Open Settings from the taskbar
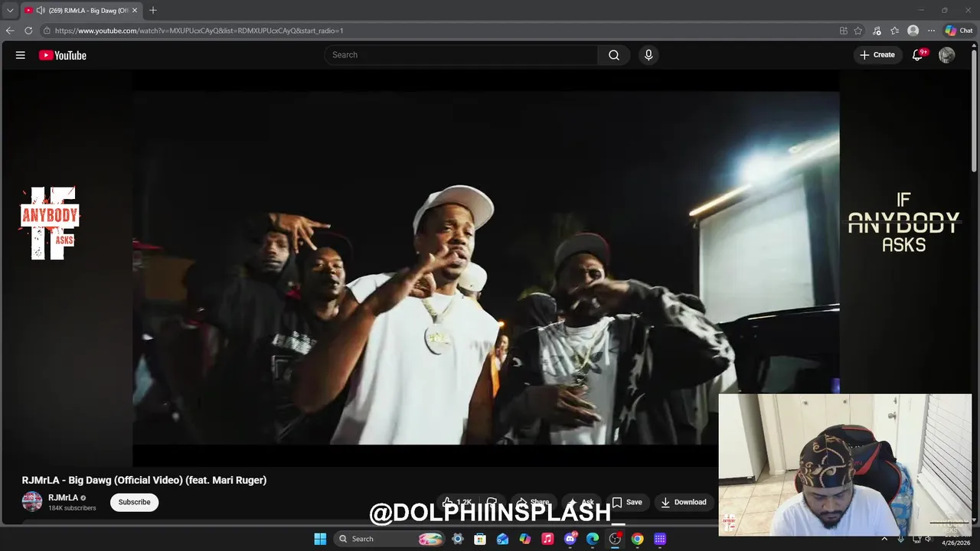This screenshot has width=980, height=551. tap(458, 539)
